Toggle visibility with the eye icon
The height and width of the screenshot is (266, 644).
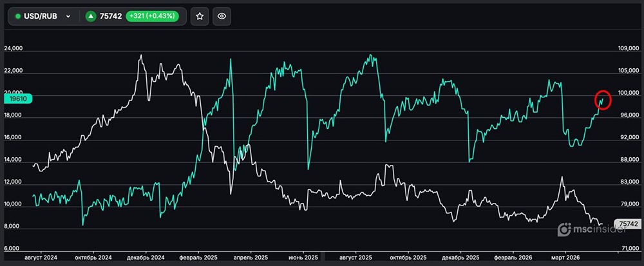coord(222,16)
